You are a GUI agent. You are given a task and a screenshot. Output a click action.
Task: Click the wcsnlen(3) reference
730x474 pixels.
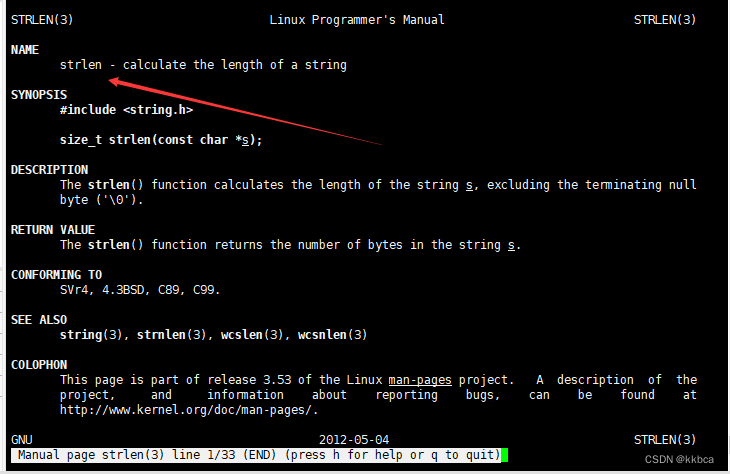[332, 335]
